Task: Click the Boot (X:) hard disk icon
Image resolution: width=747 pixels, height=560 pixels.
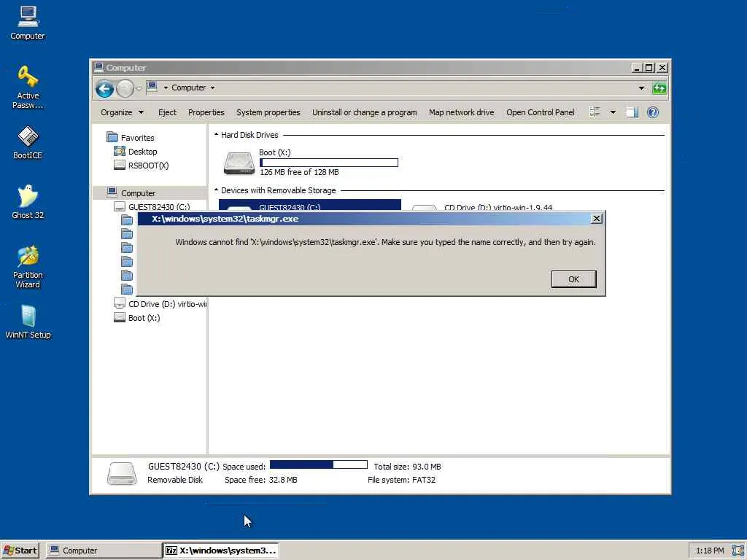Action: click(239, 163)
